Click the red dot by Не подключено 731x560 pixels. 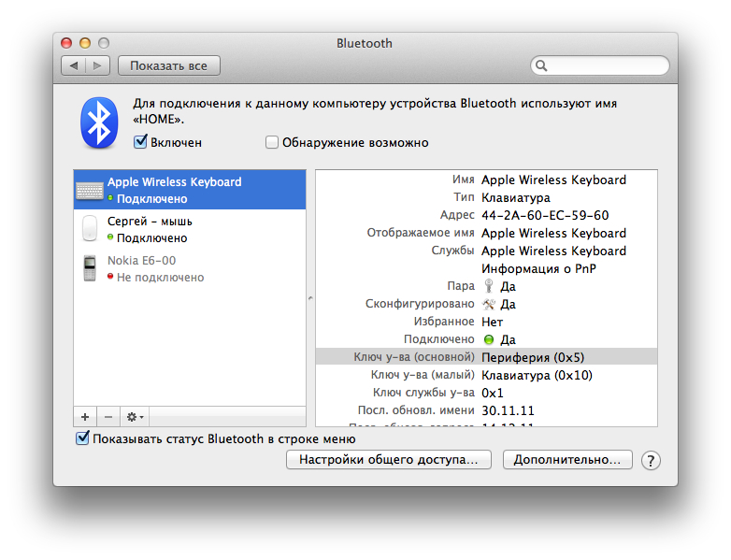[110, 276]
